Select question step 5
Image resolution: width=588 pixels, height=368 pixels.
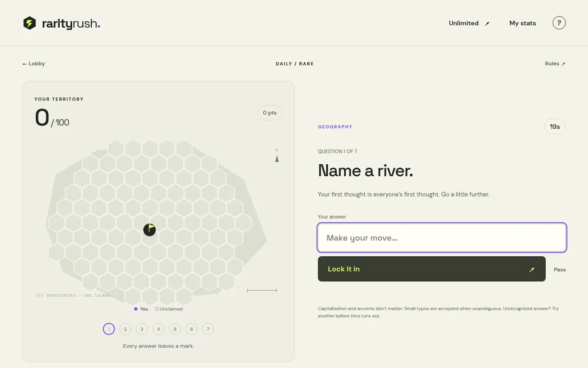click(x=175, y=329)
